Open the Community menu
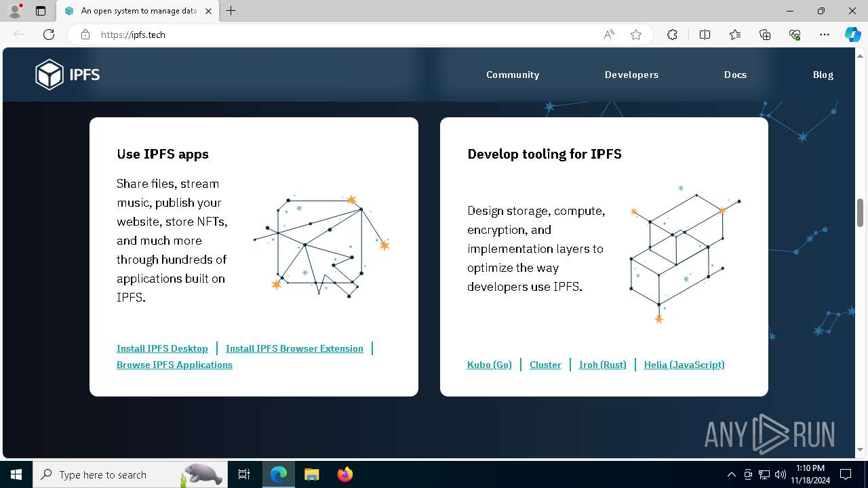Viewport: 868px width, 488px height. point(513,75)
